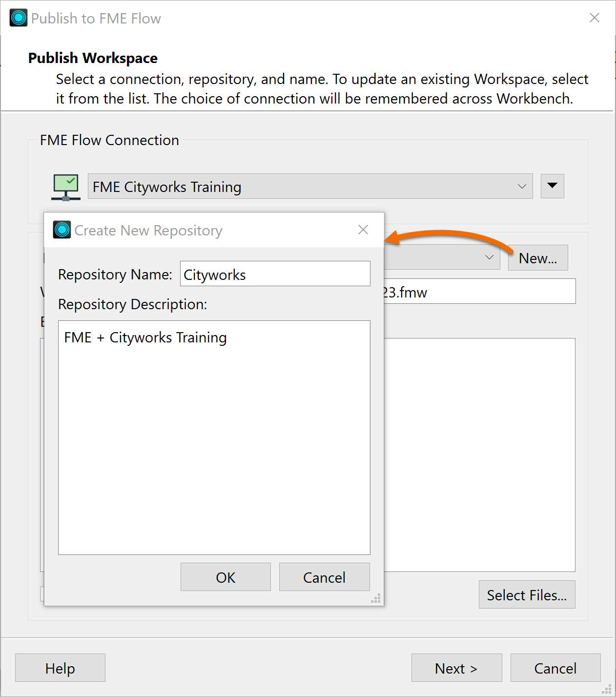Viewport: 616px width, 697px height.
Task: Click the Publish to FME Flow title text
Action: pos(96,18)
